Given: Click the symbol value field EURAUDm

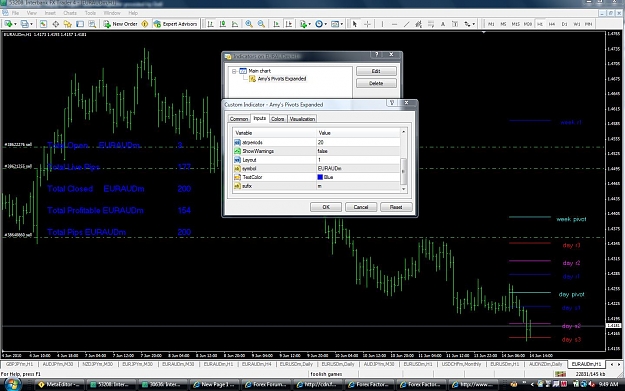Looking at the screenshot, I should (358, 168).
